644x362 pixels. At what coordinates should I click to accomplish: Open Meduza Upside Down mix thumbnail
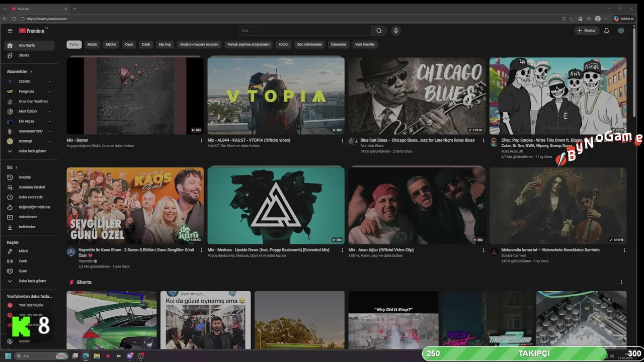coord(276,206)
